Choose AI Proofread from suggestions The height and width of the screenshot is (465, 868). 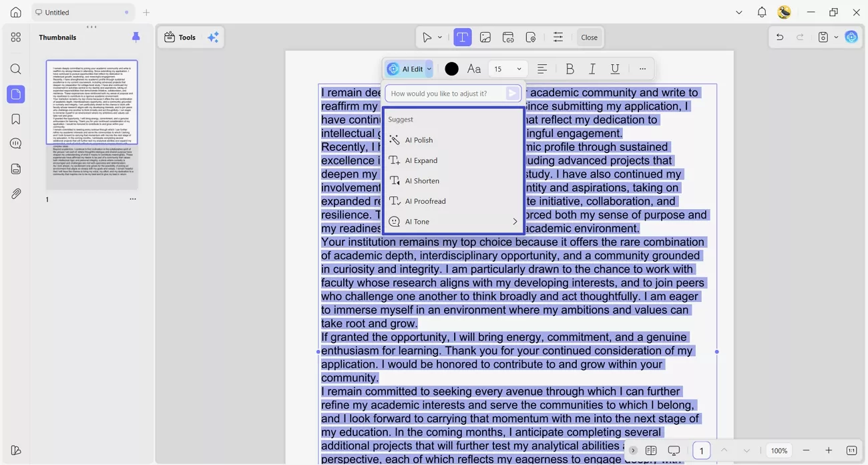(425, 201)
